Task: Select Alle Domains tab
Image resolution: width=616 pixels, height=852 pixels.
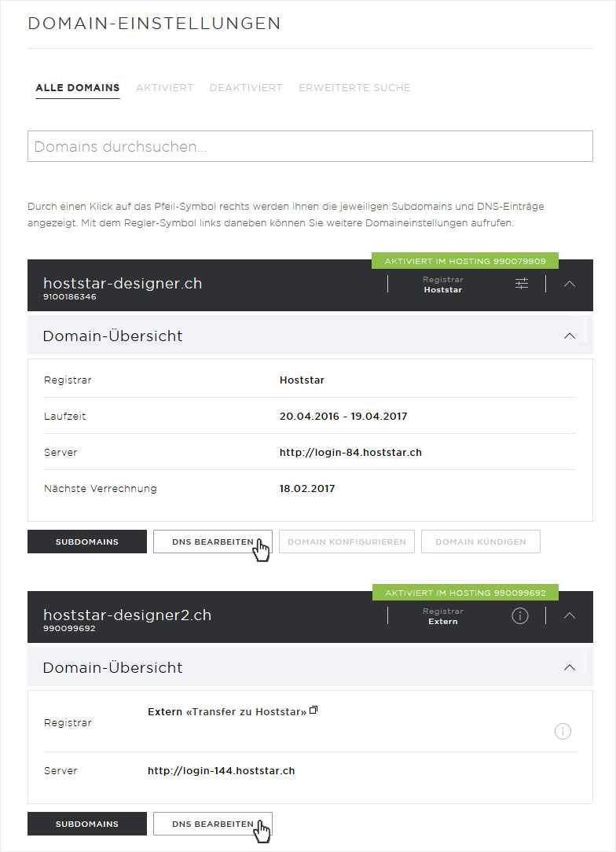Action: pyautogui.click(x=78, y=87)
